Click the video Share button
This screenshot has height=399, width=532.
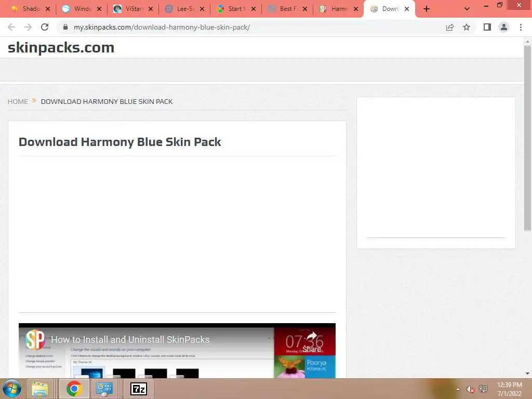click(312, 342)
